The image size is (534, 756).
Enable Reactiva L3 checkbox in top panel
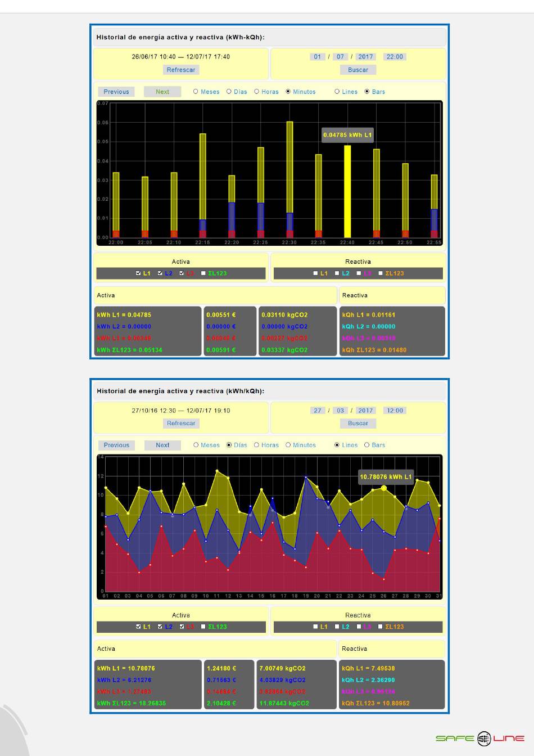359,273
